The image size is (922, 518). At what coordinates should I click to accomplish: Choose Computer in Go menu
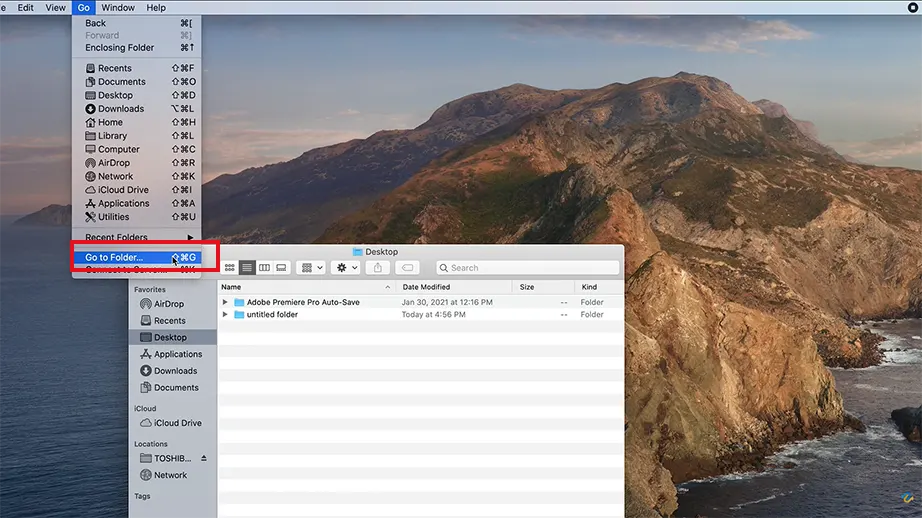point(136,149)
